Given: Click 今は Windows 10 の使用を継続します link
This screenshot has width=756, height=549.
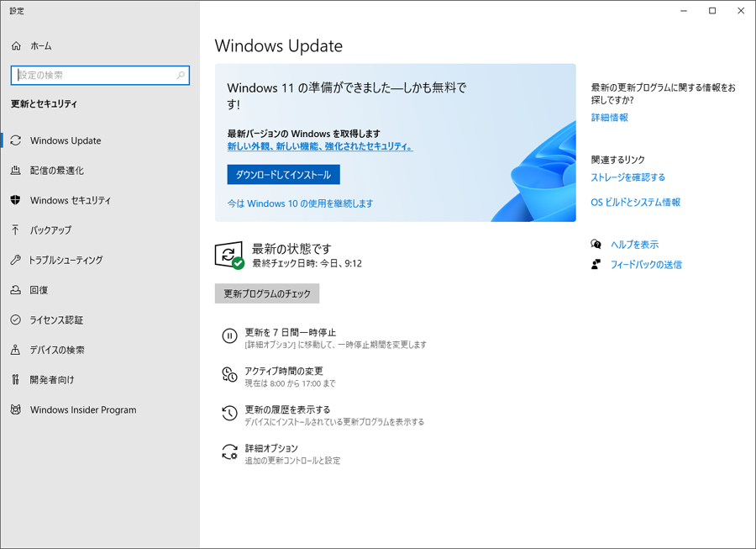Looking at the screenshot, I should pos(300,203).
